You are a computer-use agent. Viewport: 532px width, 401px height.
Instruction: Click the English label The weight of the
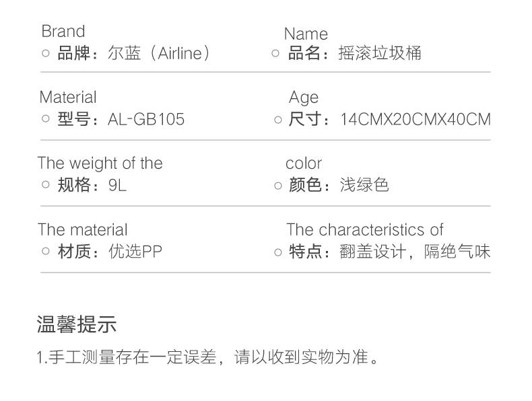(100, 163)
